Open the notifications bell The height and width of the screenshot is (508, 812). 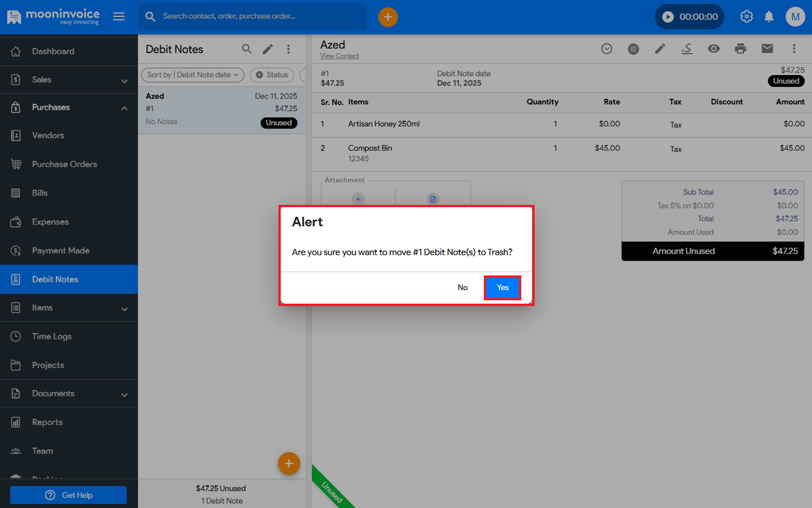point(769,16)
